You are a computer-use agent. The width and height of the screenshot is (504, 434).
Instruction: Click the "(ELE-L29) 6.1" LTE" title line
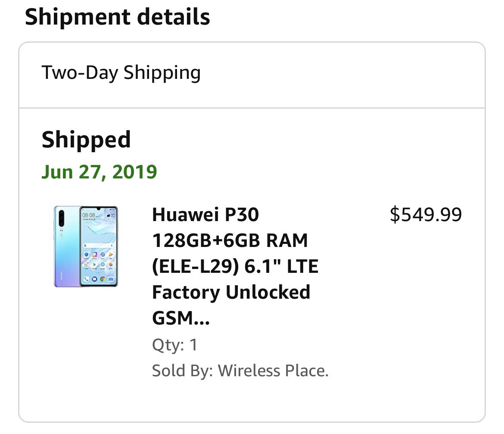point(235,266)
